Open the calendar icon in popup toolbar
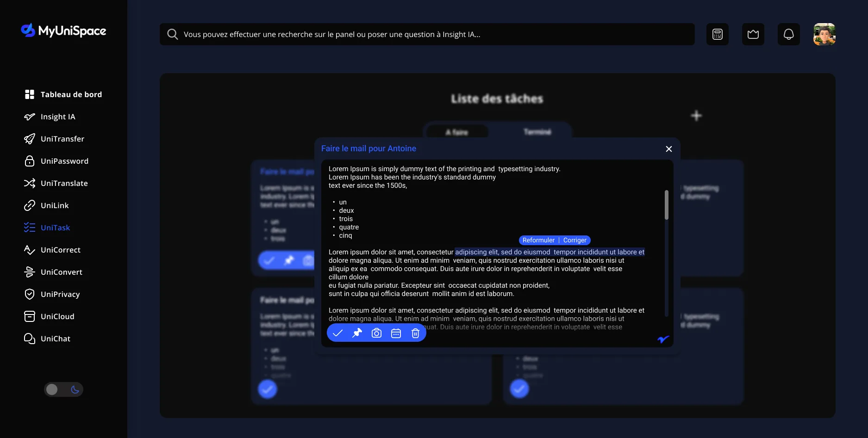Screen dimensions: 868x438 [396, 333]
